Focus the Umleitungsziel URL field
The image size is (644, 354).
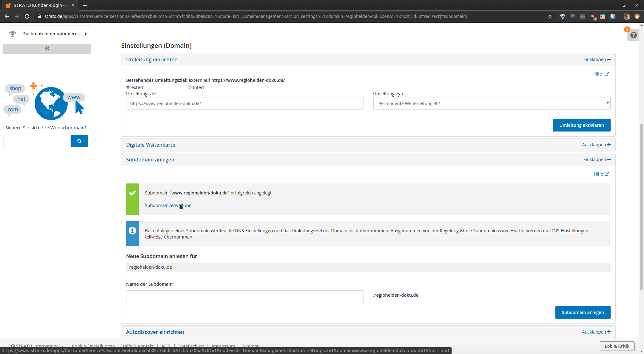(x=245, y=103)
